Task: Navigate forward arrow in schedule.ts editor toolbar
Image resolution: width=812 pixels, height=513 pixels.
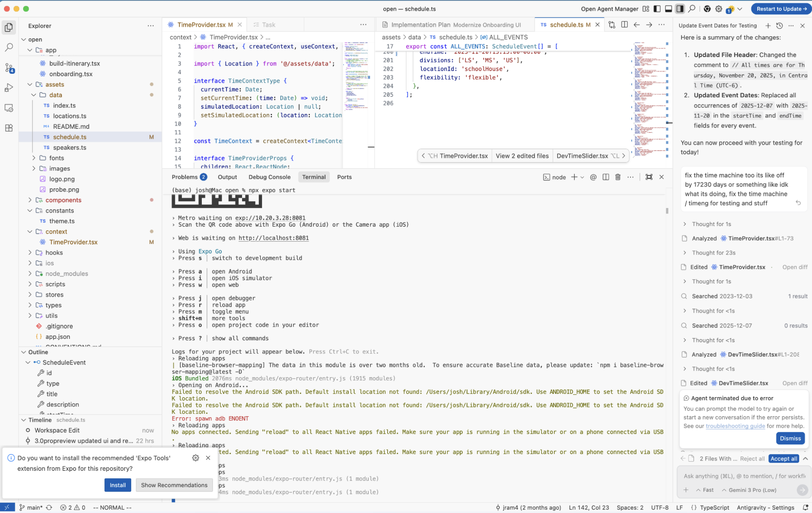Action: (x=649, y=25)
